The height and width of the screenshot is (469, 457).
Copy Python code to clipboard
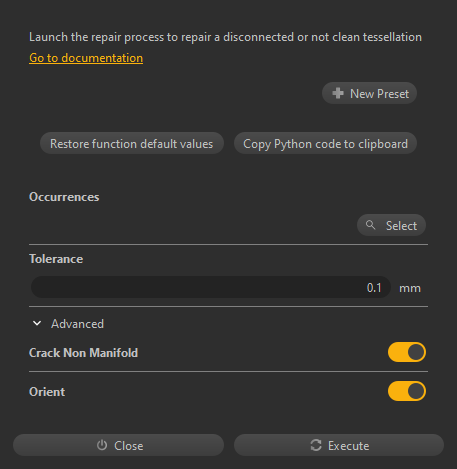click(325, 143)
